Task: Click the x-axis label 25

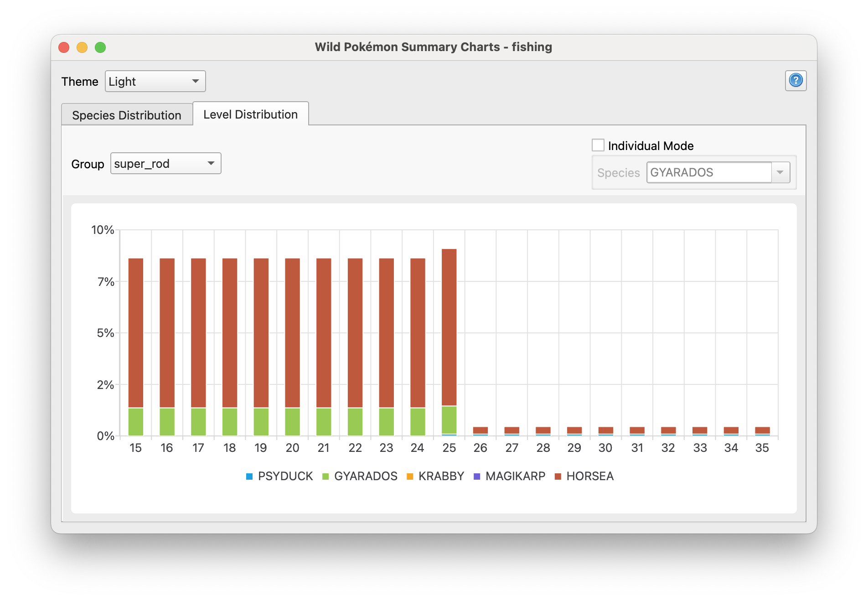Action: (449, 448)
